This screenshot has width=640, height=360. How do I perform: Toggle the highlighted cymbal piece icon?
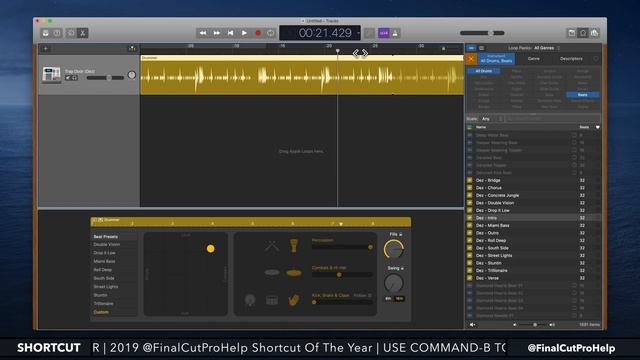click(x=293, y=273)
